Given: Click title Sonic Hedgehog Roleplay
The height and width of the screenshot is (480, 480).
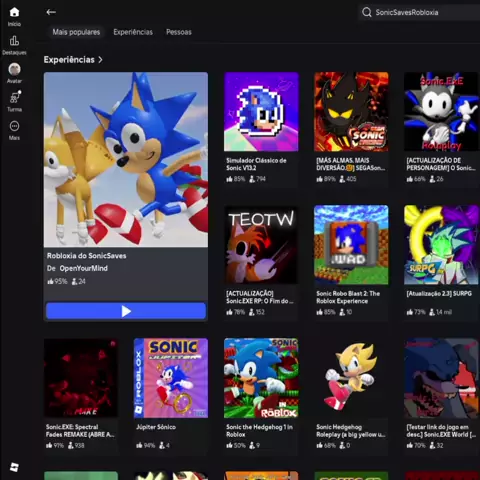Looking at the screenshot, I should coord(351,430).
